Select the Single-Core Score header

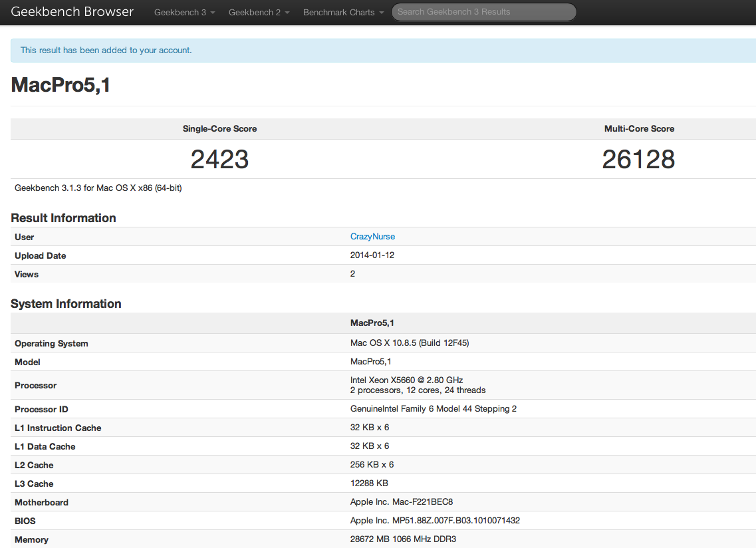[x=219, y=129]
